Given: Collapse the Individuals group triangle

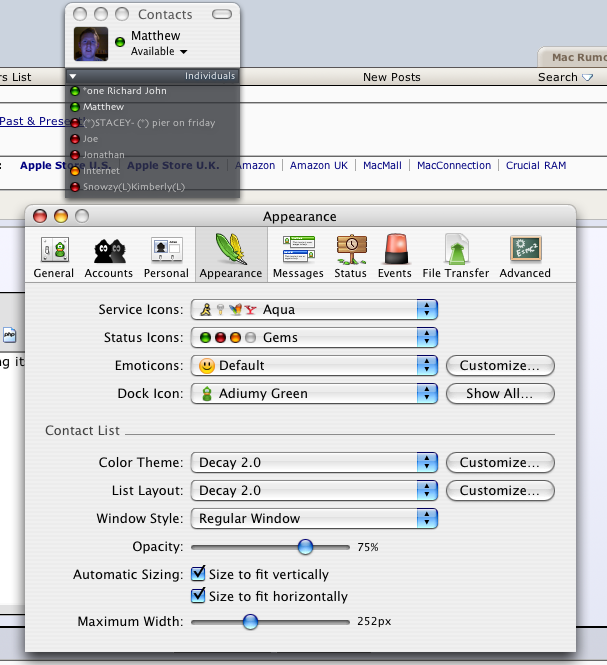Looking at the screenshot, I should click(x=73, y=76).
